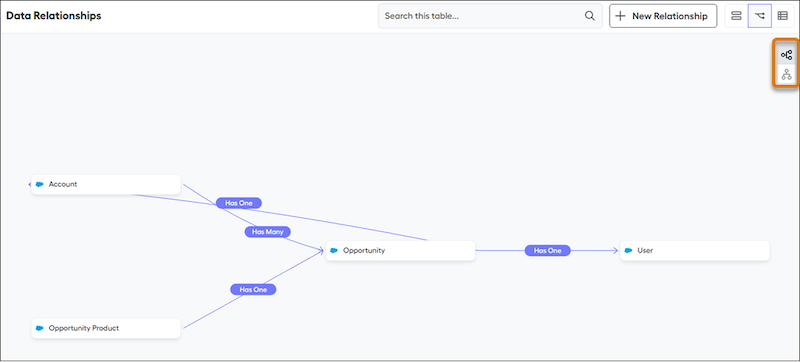The image size is (800, 362).
Task: Select the User node
Action: pos(694,251)
